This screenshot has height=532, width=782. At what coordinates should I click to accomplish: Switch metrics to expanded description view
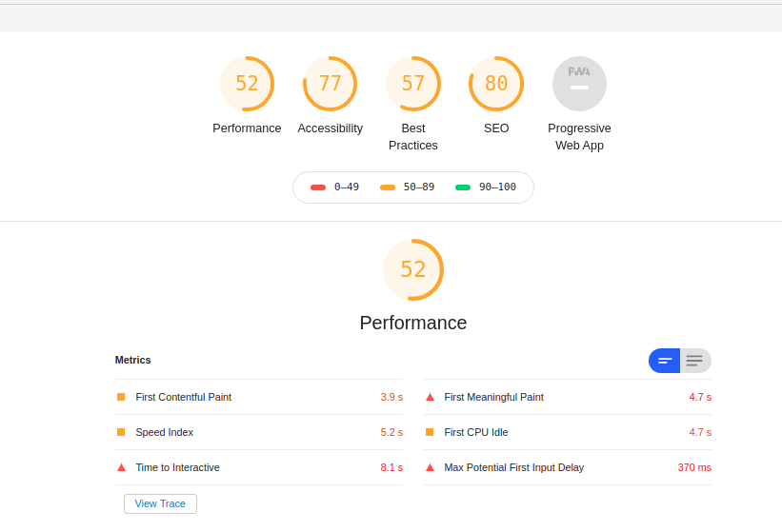pos(695,361)
